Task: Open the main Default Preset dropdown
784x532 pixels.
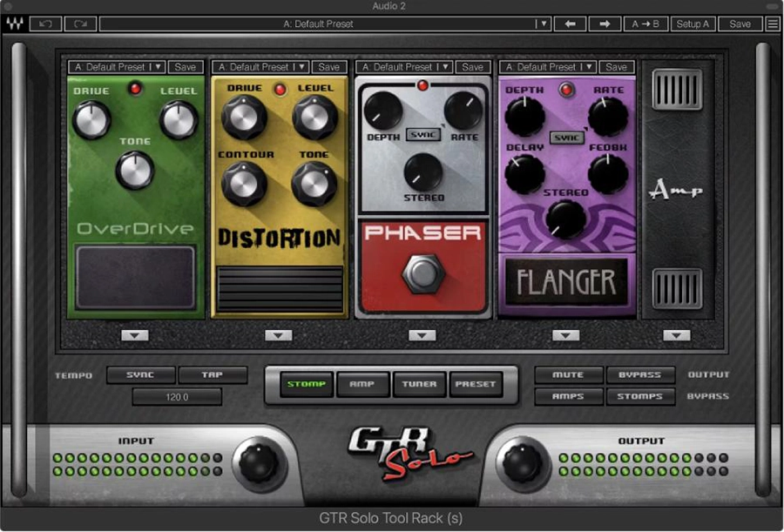Action: coord(326,24)
